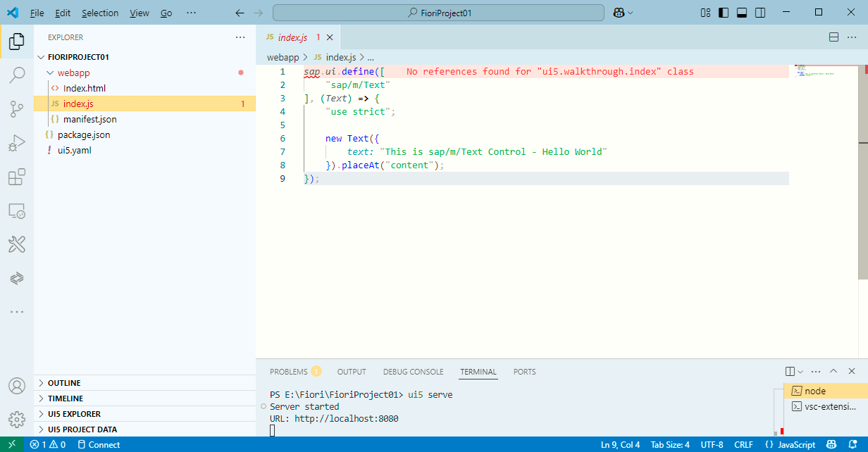The width and height of the screenshot is (868, 452).
Task: Switch to the OUTPUT panel tab
Action: pos(352,372)
